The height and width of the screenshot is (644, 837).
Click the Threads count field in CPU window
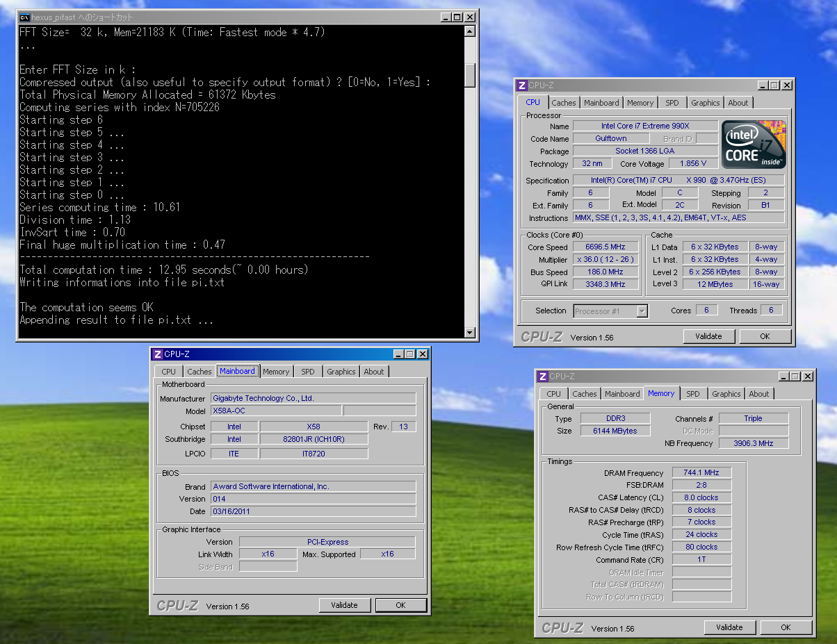coord(771,311)
